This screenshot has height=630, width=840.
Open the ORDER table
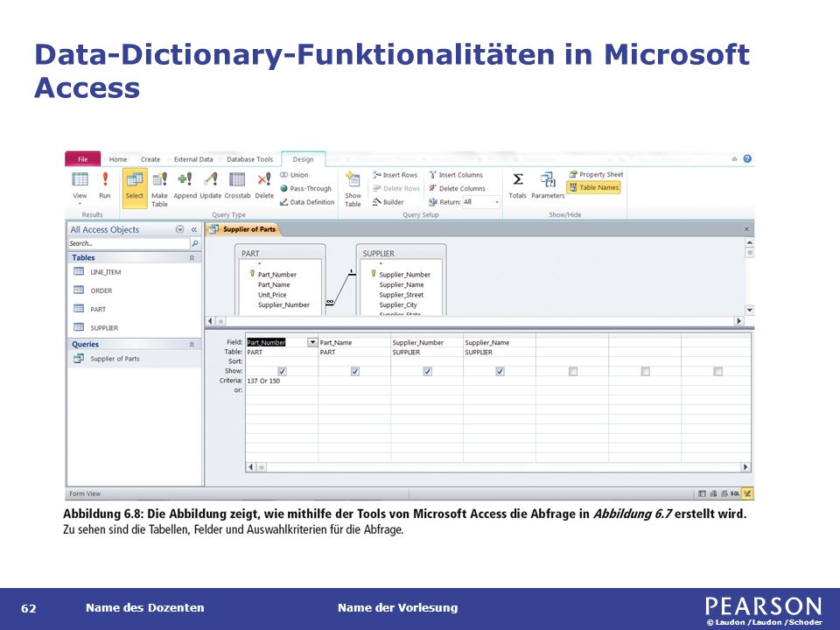pyautogui.click(x=101, y=290)
